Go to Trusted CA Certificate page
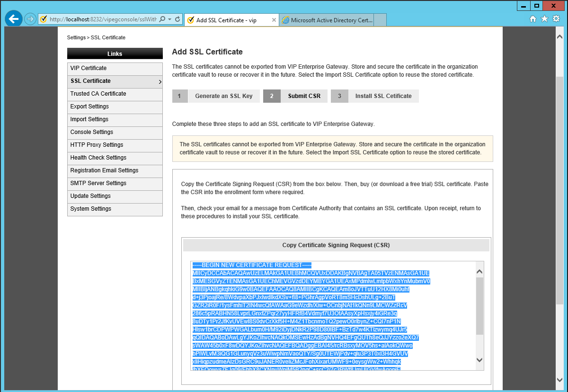Screen dimensions: 568x392 pos(98,94)
